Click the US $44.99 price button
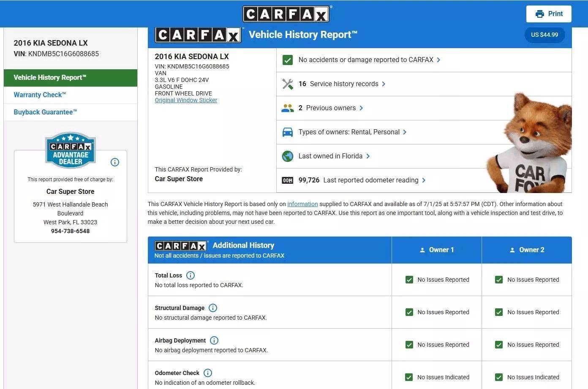Viewport: 588px width, 389px height. tap(544, 35)
